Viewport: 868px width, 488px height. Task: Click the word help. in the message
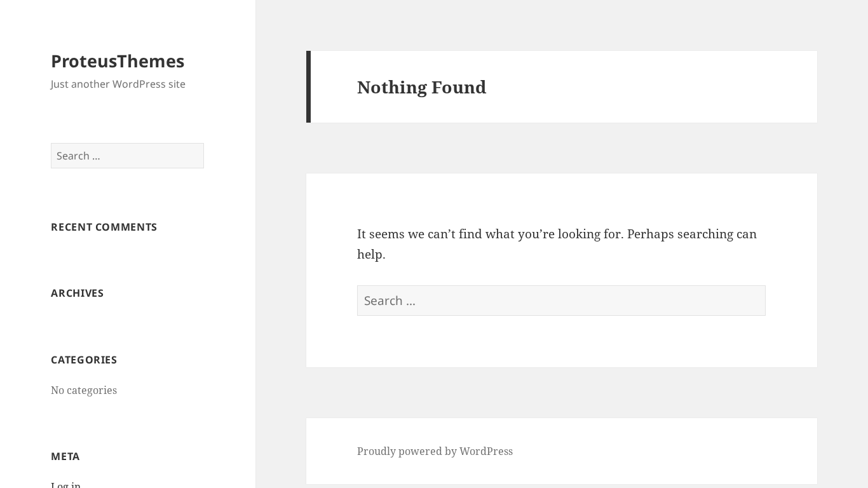point(371,254)
